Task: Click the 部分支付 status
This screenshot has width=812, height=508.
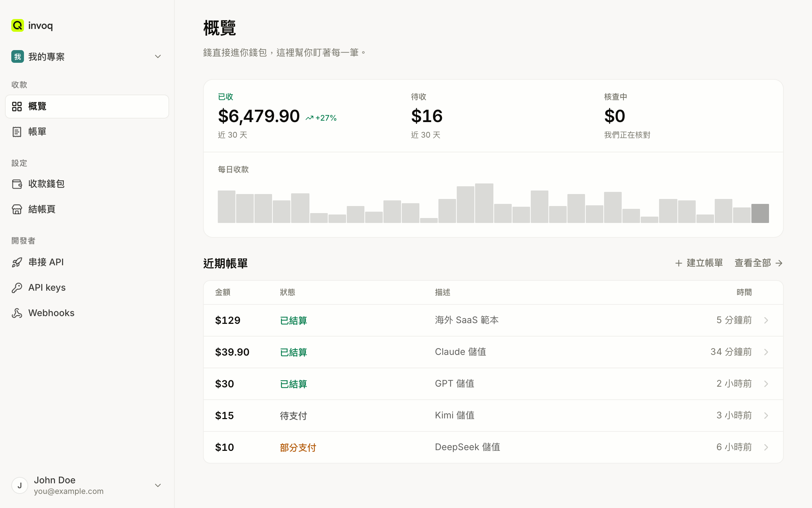Action: tap(298, 447)
